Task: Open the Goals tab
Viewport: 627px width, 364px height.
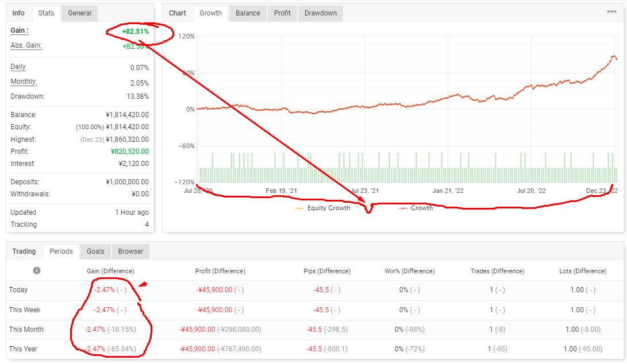Action: click(95, 251)
